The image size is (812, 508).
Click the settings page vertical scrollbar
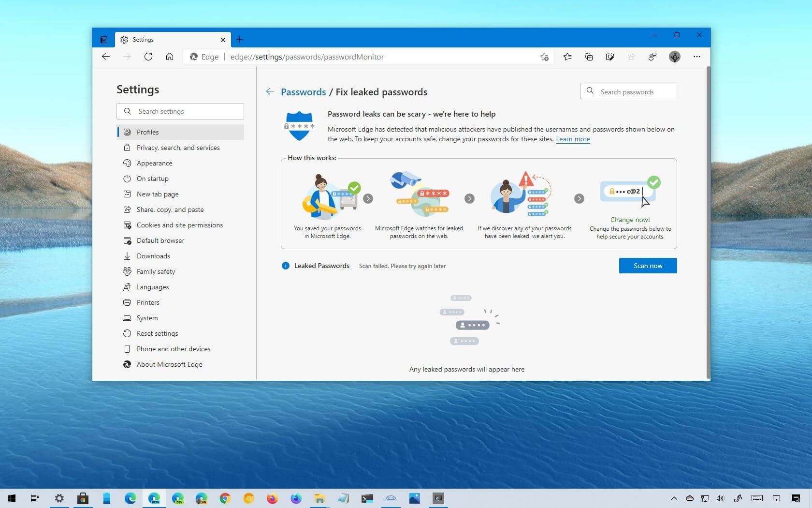[708, 223]
